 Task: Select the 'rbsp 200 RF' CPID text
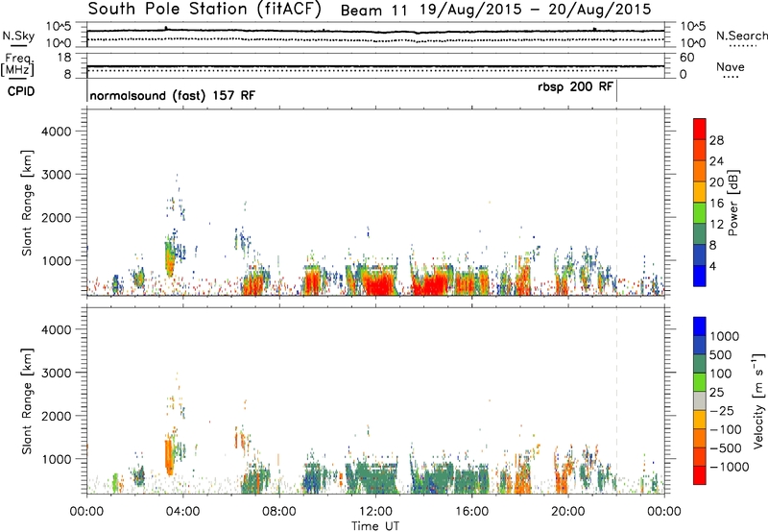click(575, 86)
